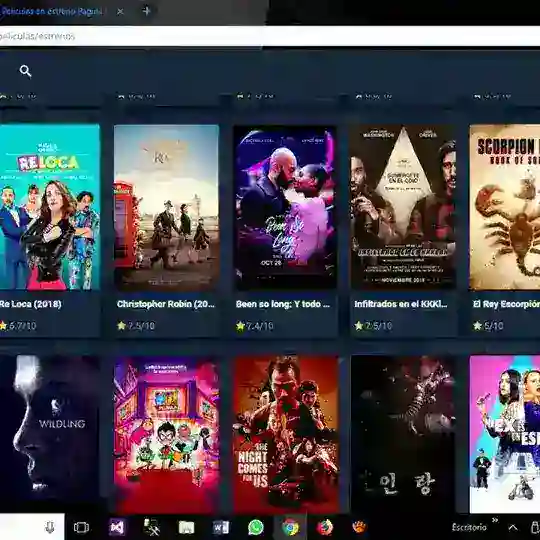Image resolution: width=540 pixels, height=540 pixels.
Task: Click the star icon beside Christopher Robin's rating
Action: (121, 325)
